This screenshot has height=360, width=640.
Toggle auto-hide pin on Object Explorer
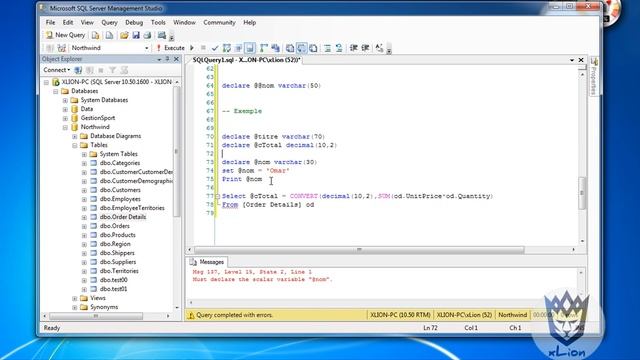167,59
